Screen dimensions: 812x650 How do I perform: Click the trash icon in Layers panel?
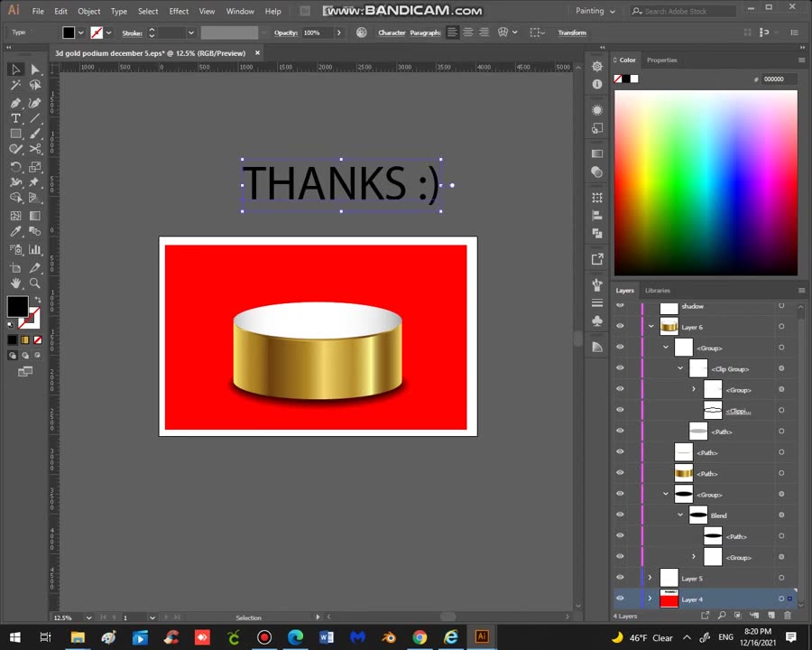click(788, 616)
